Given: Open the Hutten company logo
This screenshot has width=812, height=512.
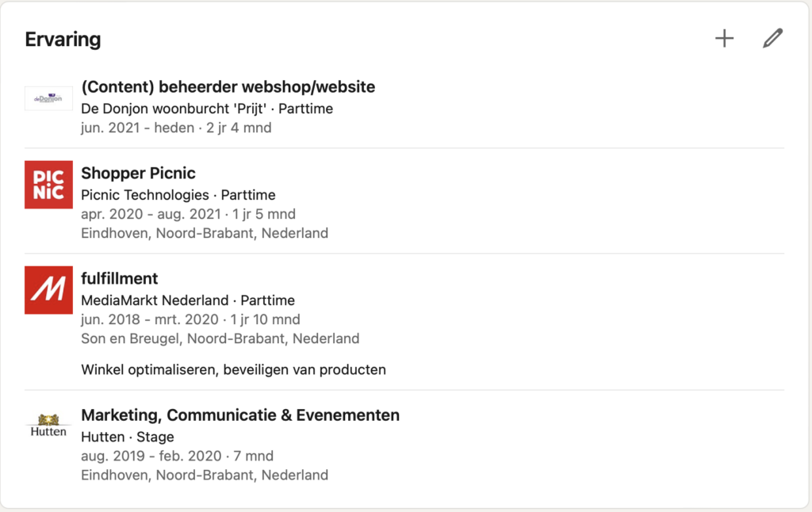Looking at the screenshot, I should 48,426.
